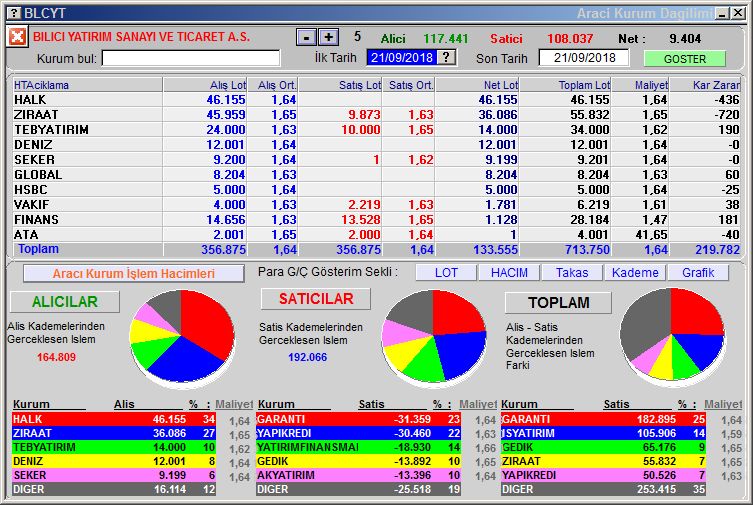Select the HSBC row
753x505 pixels.
click(x=376, y=190)
